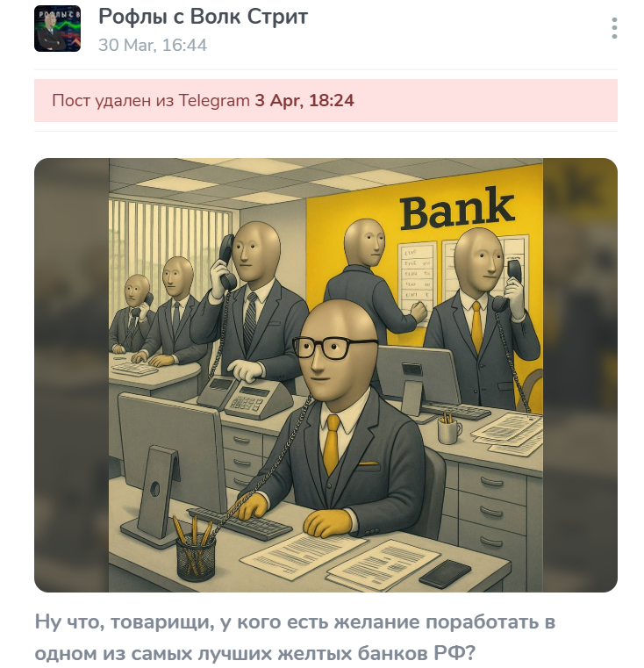Image resolution: width=644 pixels, height=668 pixels.
Task: Open the bank office meme image
Action: tap(326, 375)
